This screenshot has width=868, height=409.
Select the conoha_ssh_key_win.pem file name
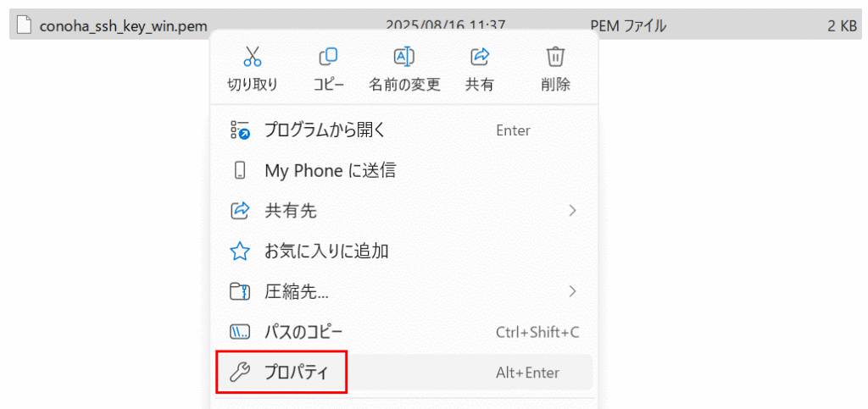point(124,26)
